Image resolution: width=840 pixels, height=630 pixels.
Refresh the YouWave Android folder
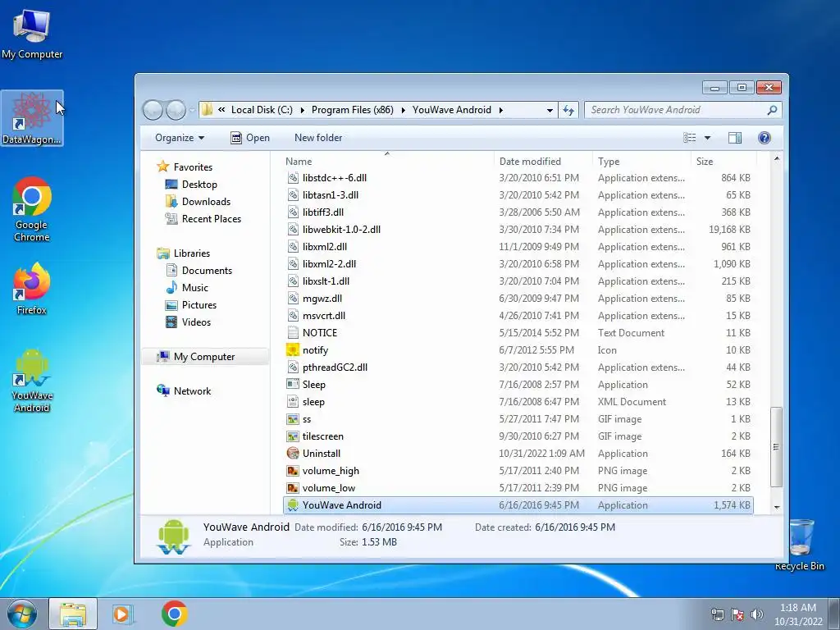coord(568,110)
